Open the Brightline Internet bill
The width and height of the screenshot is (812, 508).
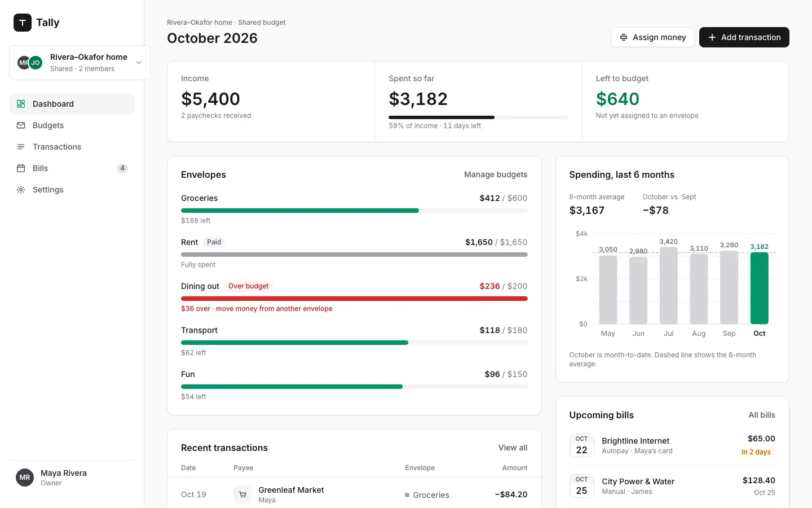point(672,445)
